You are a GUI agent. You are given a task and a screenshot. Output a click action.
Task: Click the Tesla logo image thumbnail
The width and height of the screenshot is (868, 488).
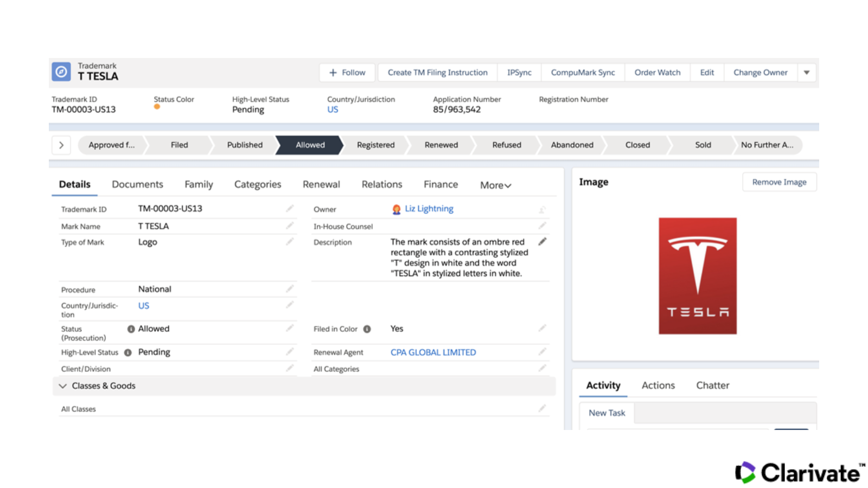coord(698,276)
